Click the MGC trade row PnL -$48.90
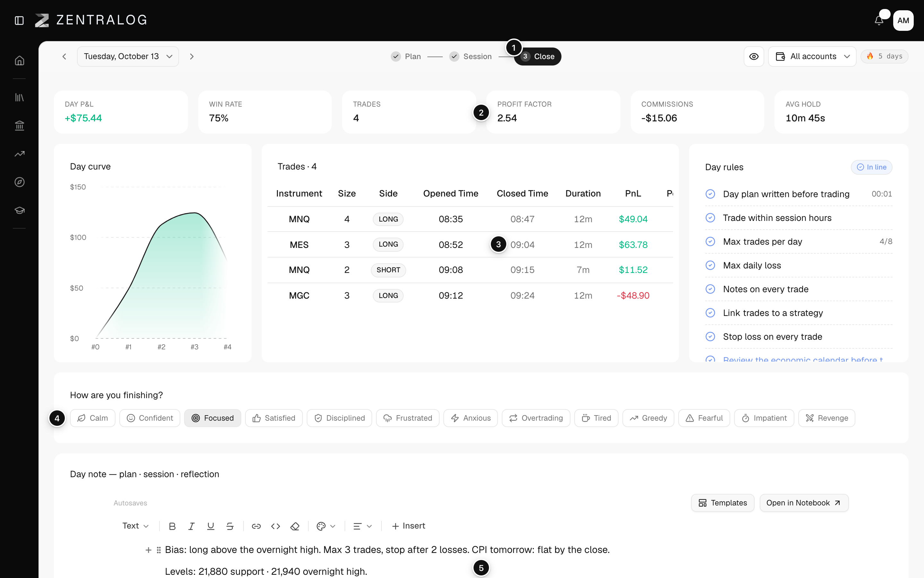 (633, 295)
